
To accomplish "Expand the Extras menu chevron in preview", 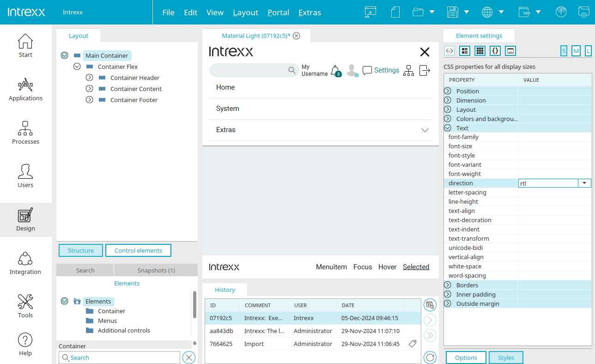I will click(x=425, y=130).
